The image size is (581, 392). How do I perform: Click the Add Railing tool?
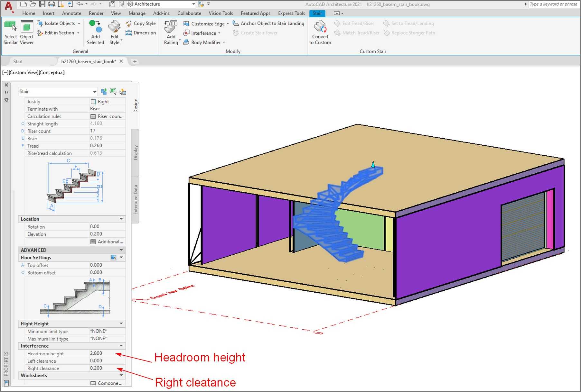pos(171,32)
